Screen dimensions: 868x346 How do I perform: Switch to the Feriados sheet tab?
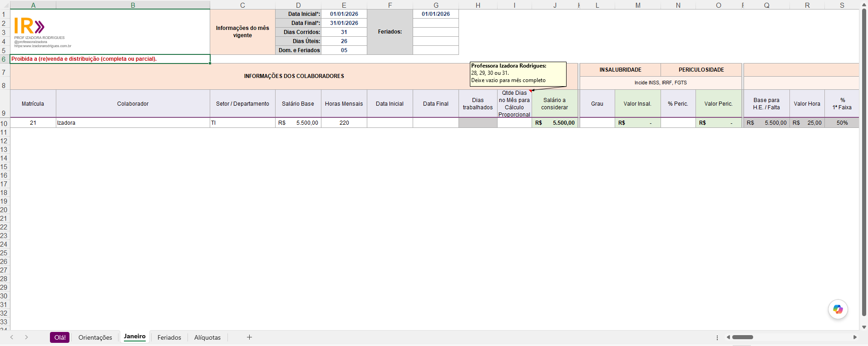pos(169,337)
